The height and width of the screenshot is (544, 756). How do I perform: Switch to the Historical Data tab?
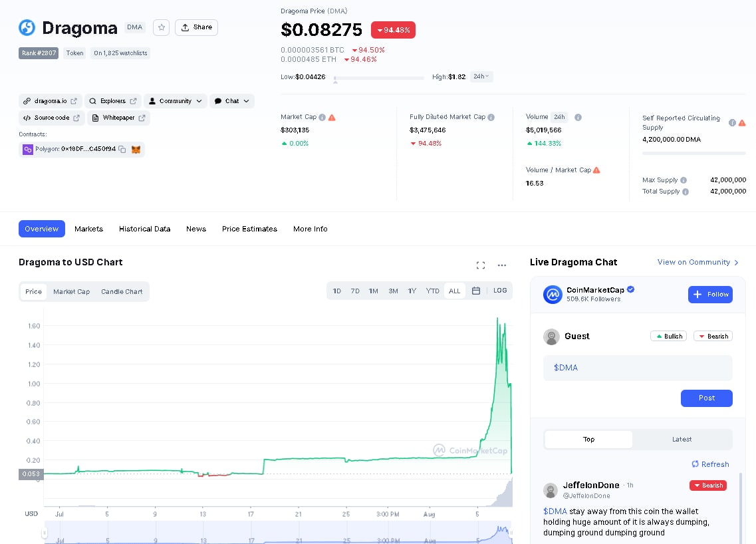[145, 229]
